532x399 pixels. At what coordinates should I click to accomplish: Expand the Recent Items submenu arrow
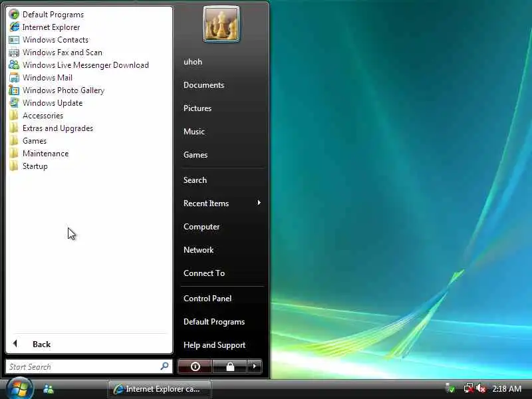pyautogui.click(x=259, y=203)
